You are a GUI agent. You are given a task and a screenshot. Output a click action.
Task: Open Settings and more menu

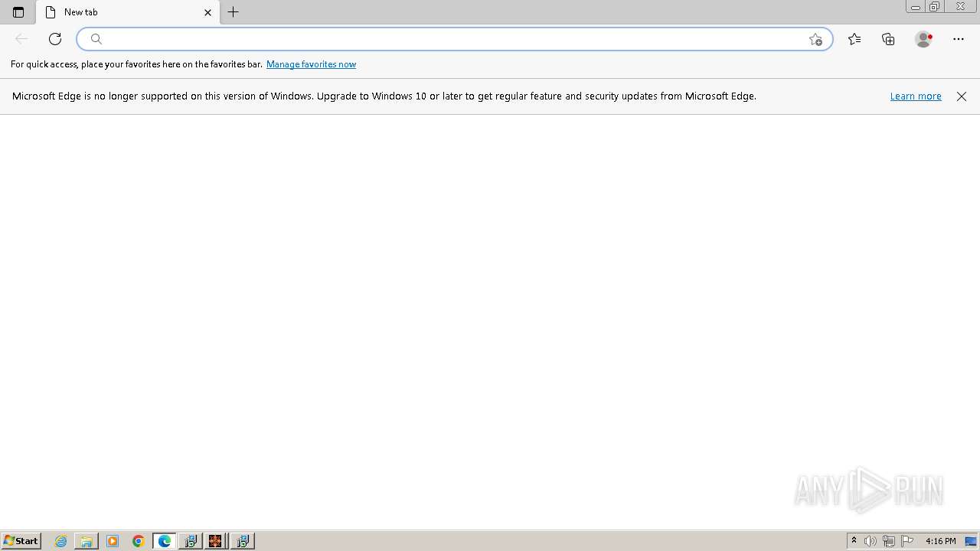[959, 39]
